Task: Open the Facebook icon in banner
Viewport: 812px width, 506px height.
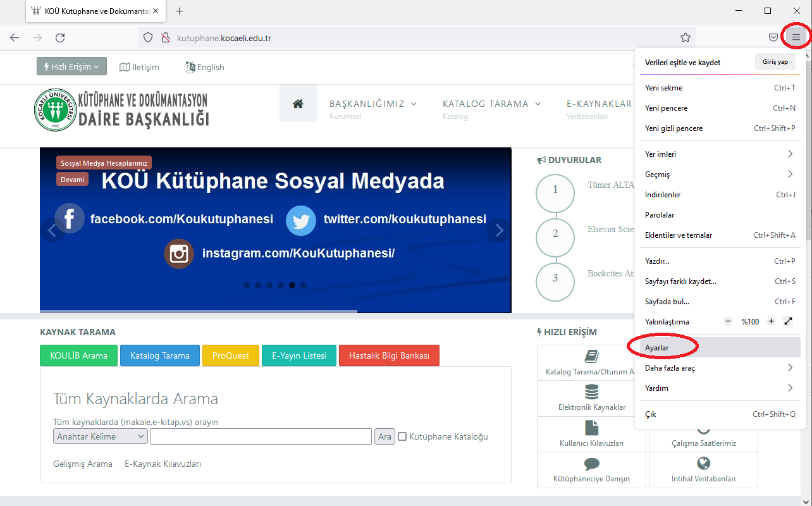Action: click(69, 219)
